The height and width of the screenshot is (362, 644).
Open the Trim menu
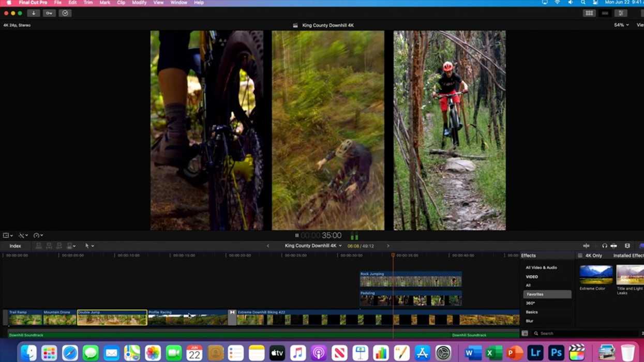tap(88, 3)
